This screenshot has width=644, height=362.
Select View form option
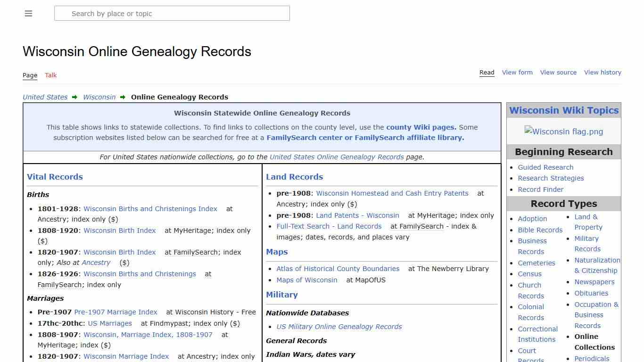point(517,72)
